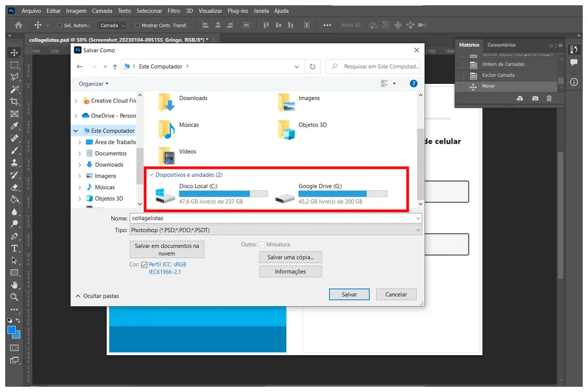Select Google Drive (G:) drive
Image resolution: width=588 pixels, height=392 pixels.
point(331,194)
